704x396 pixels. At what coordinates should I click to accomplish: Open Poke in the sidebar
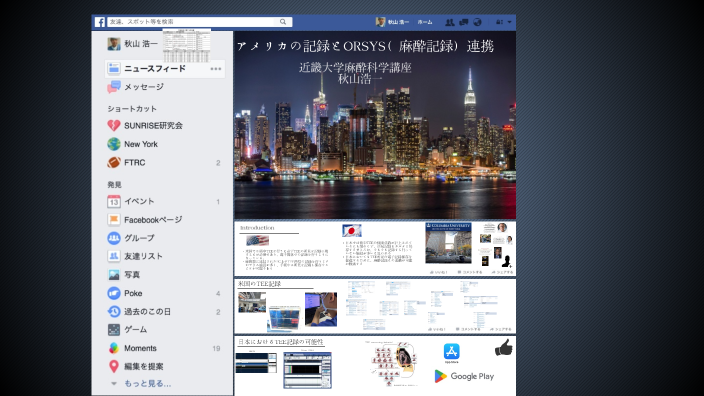133,293
